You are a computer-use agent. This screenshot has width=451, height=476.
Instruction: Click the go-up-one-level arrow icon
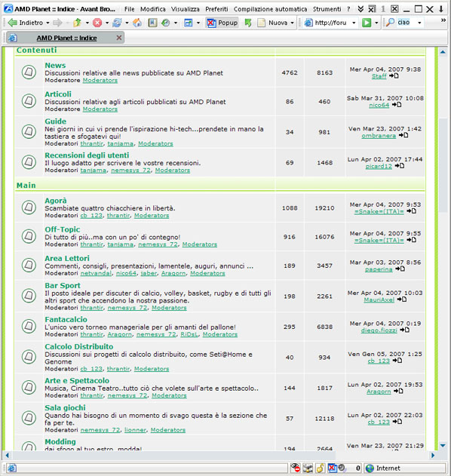point(78,23)
